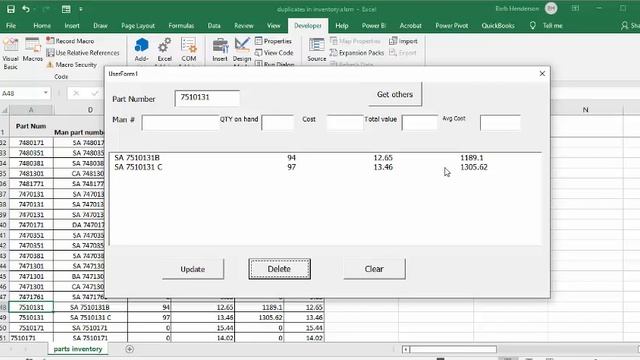Click the Clear button
Image resolution: width=640 pixels, height=360 pixels.
tap(374, 269)
